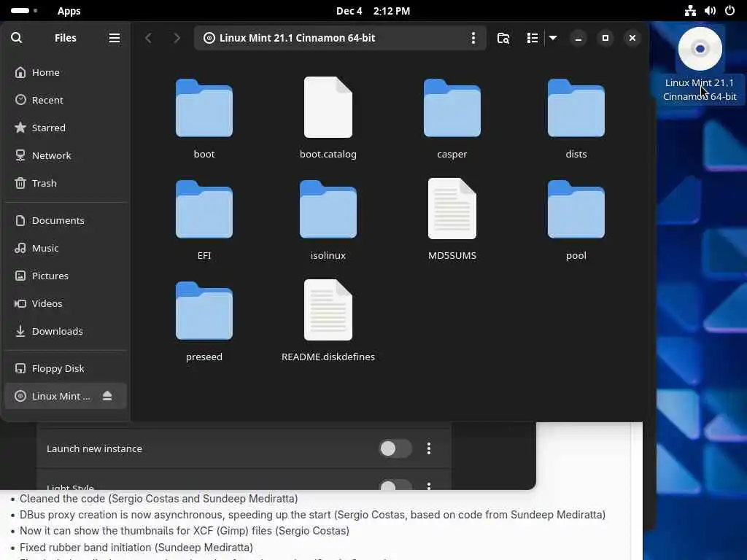Open Downloads in the sidebar
The width and height of the screenshot is (747, 560).
(66, 331)
